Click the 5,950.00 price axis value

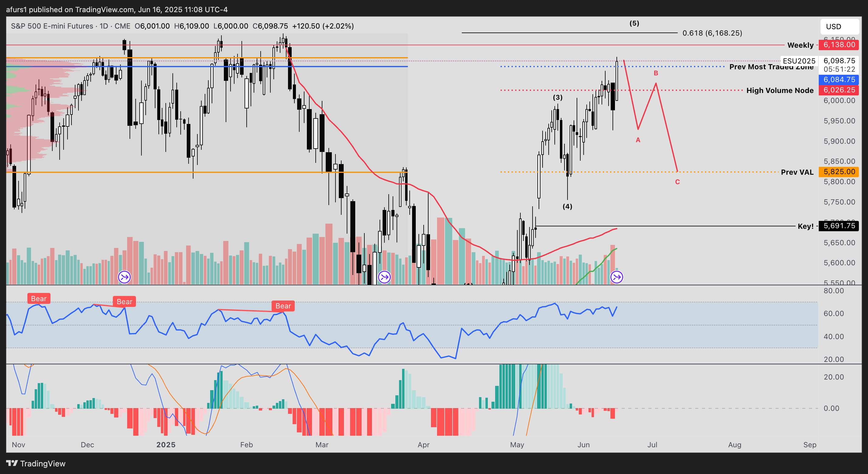coord(839,121)
